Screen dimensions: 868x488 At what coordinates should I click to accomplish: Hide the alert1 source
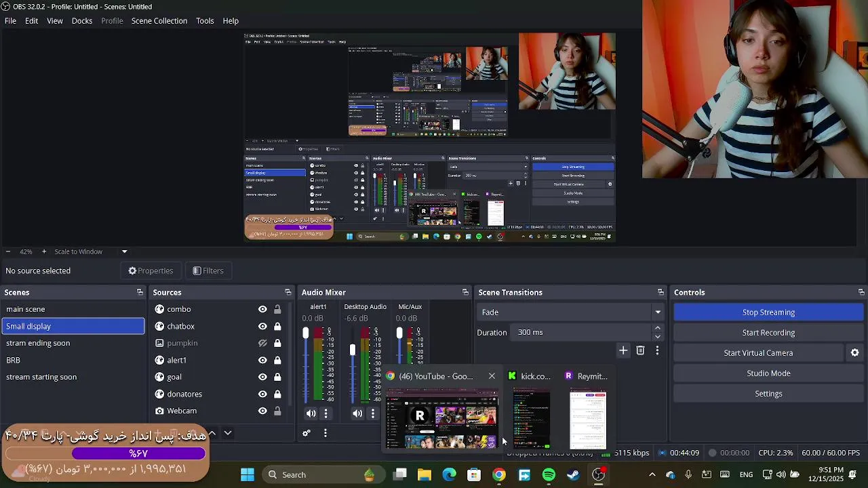point(262,360)
